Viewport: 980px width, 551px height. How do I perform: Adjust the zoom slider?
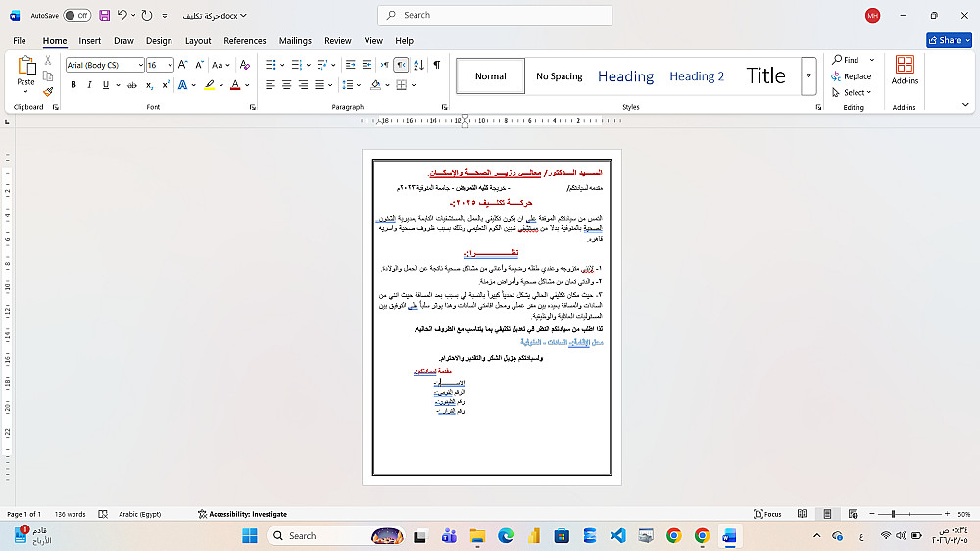[x=893, y=514]
